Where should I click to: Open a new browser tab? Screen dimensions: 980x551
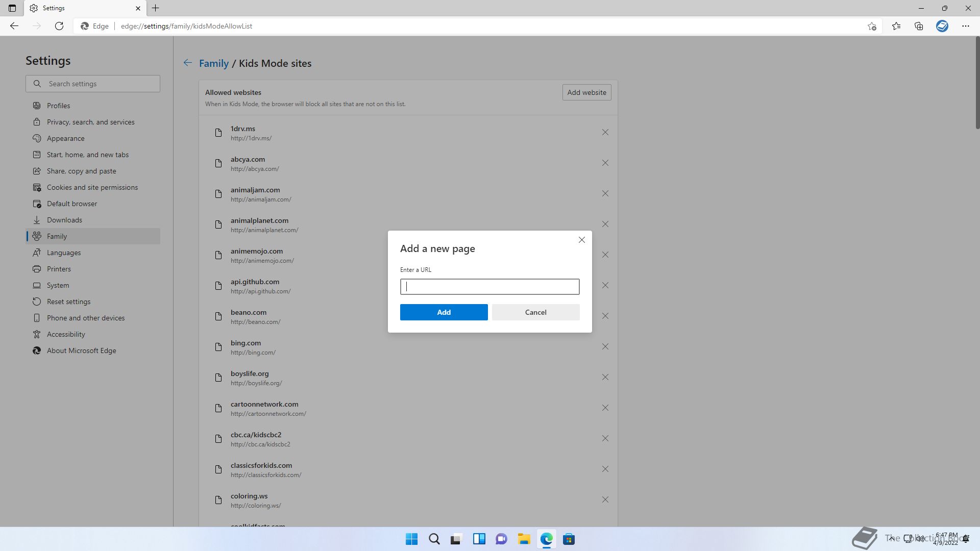pyautogui.click(x=156, y=8)
